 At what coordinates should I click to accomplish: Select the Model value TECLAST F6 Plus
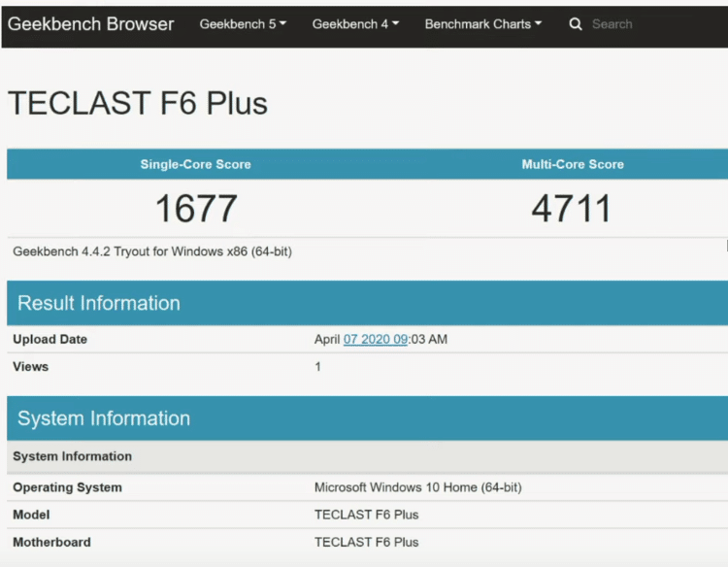(x=366, y=515)
